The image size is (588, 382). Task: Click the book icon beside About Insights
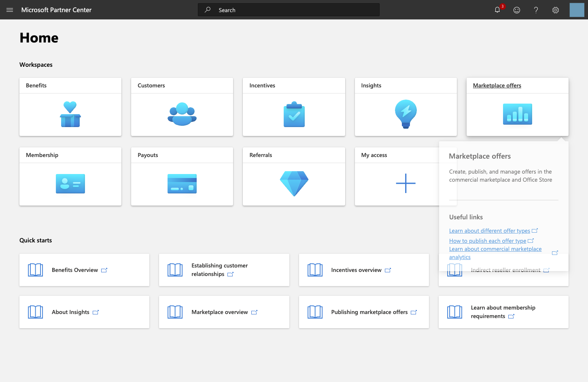pos(36,312)
